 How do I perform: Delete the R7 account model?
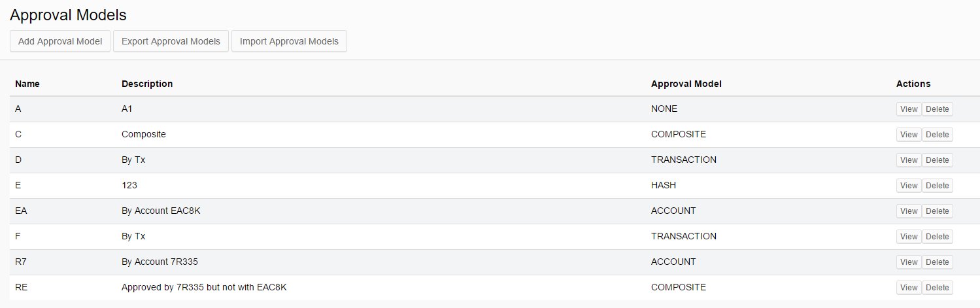pos(937,262)
